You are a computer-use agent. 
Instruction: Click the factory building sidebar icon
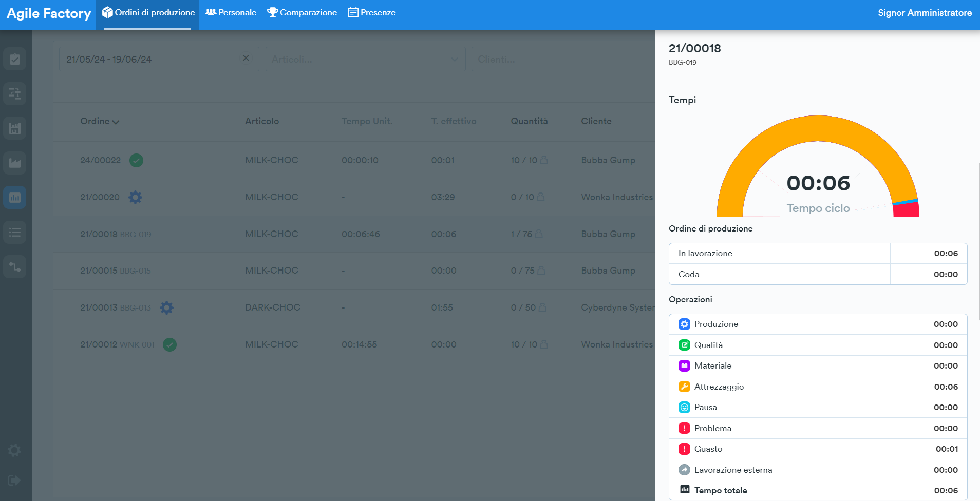pos(15,128)
